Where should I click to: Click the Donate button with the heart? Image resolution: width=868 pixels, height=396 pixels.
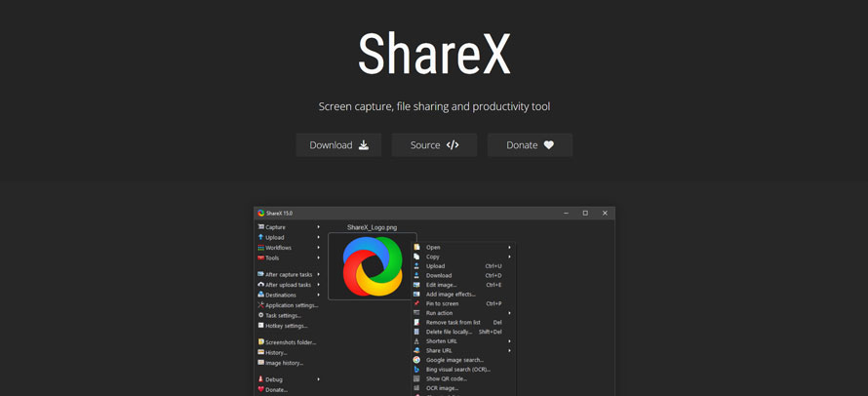531,145
